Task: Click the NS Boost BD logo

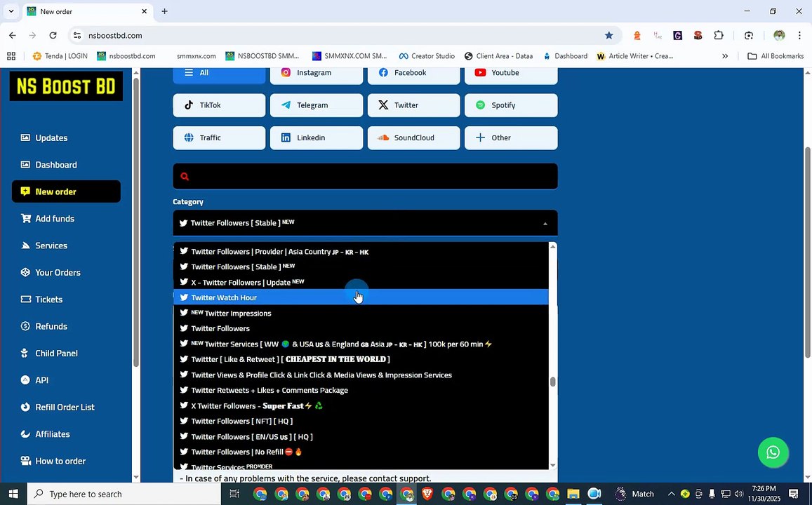Action: [66, 86]
